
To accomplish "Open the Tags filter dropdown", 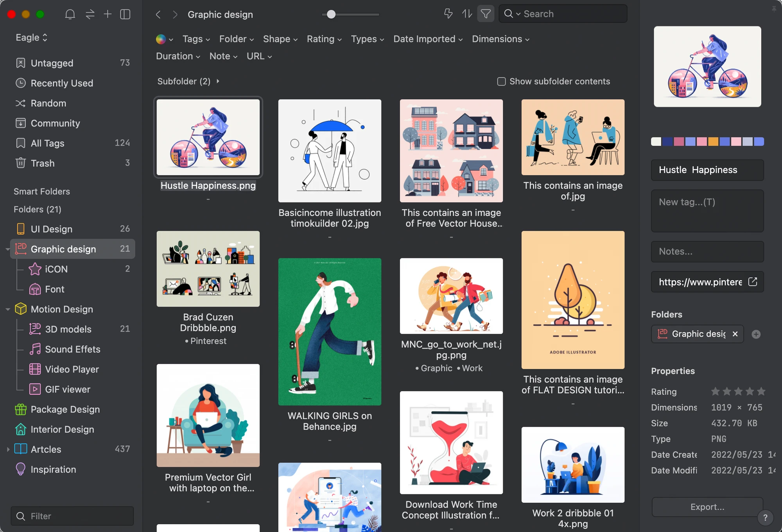I will point(196,39).
